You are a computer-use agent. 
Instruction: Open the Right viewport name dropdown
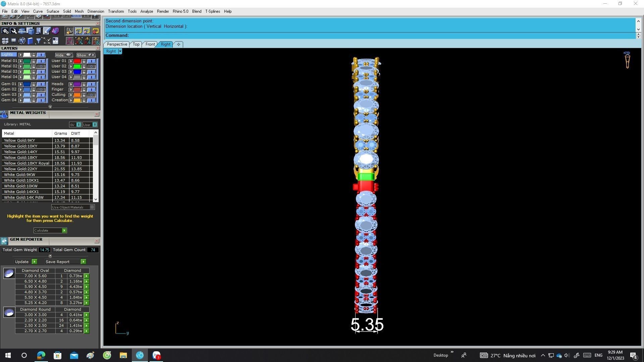point(120,51)
